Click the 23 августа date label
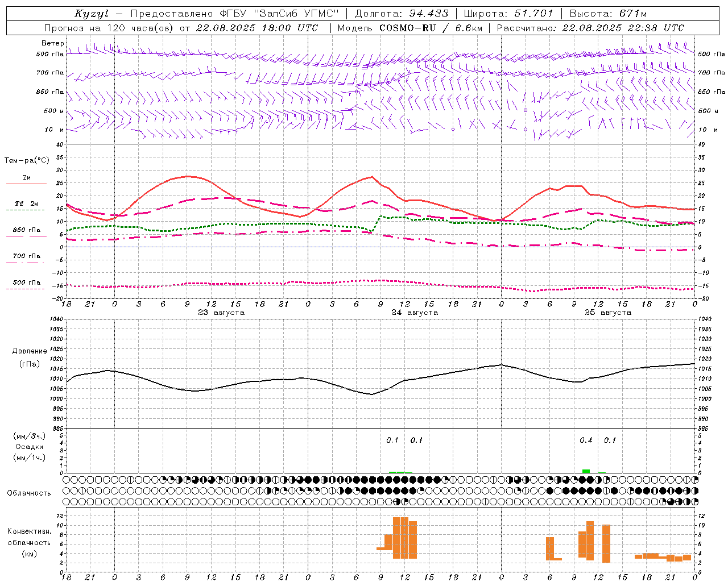 (x=221, y=313)
